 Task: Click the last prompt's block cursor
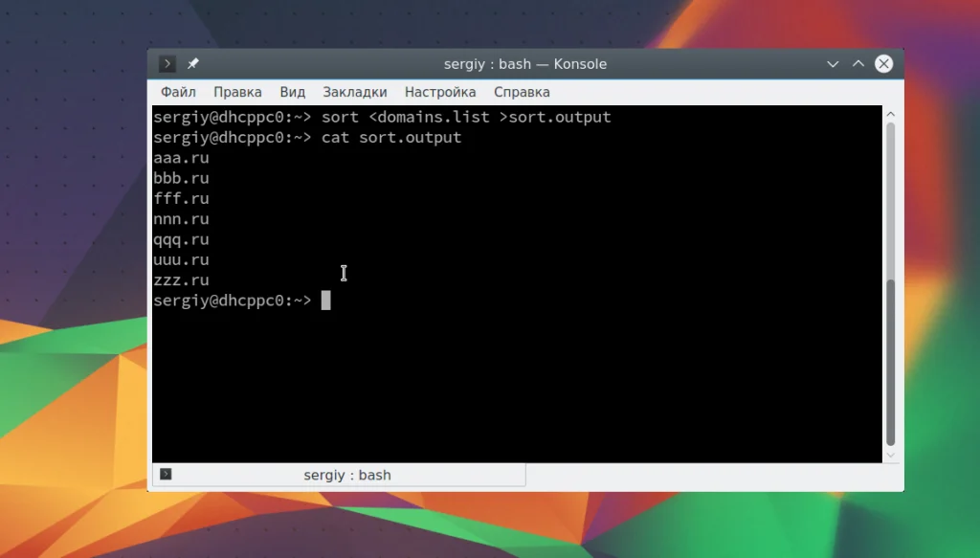pyautogui.click(x=325, y=301)
